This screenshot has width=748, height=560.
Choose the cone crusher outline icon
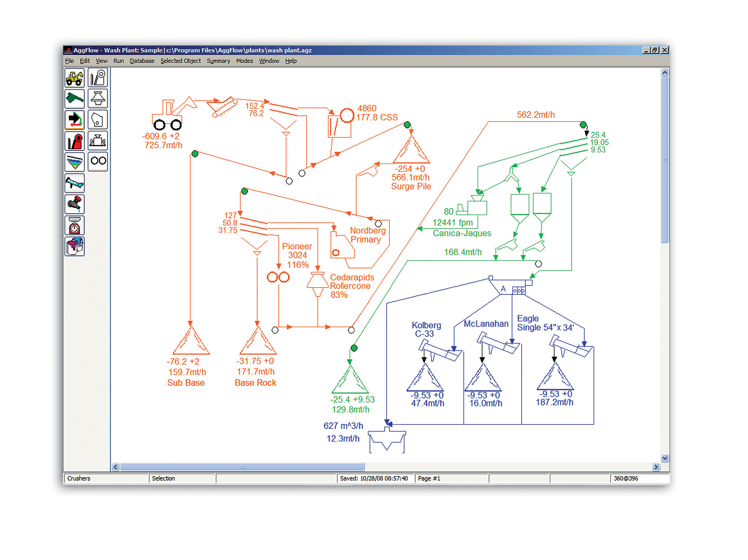click(x=98, y=99)
